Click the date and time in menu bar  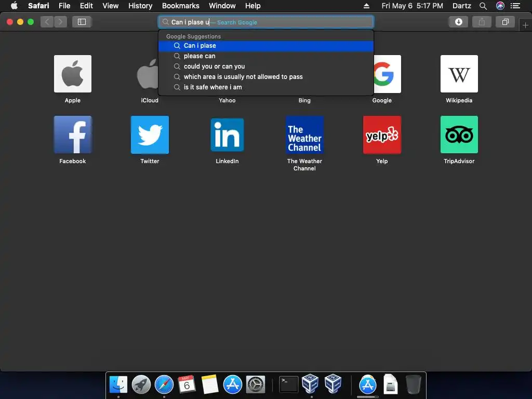412,6
